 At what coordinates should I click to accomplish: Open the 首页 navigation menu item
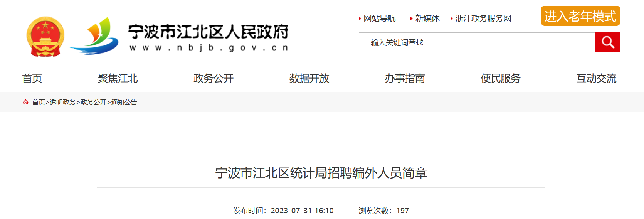32,78
